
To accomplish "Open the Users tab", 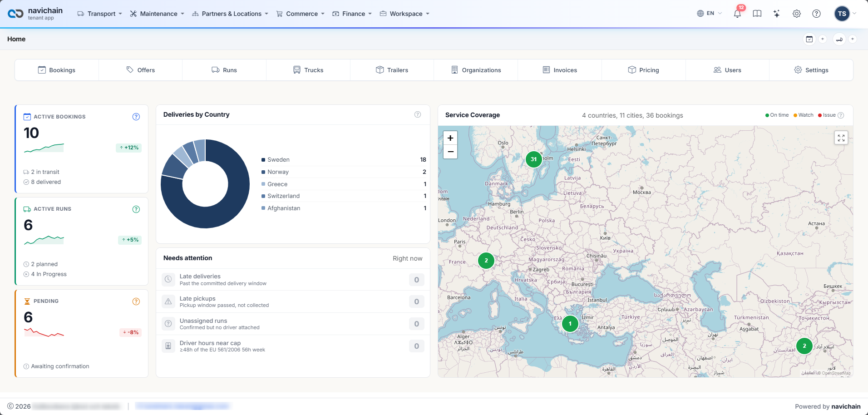I will [727, 70].
